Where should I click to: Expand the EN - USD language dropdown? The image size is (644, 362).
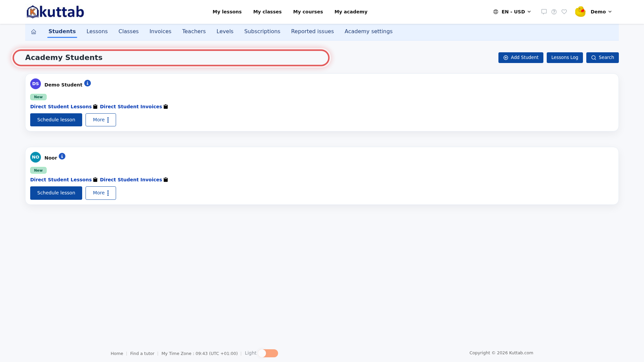512,12
